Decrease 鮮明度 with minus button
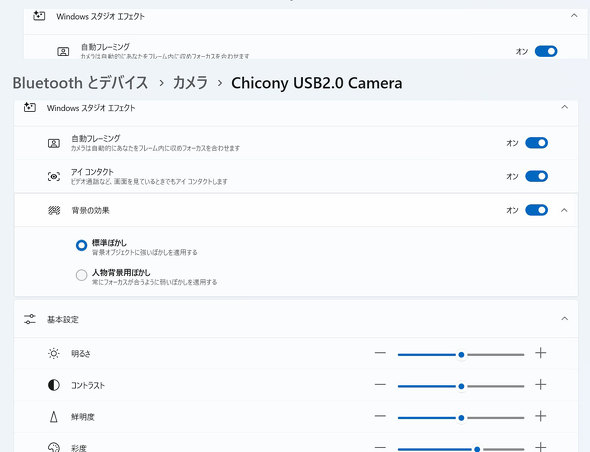The height and width of the screenshot is (452, 590). click(x=380, y=416)
